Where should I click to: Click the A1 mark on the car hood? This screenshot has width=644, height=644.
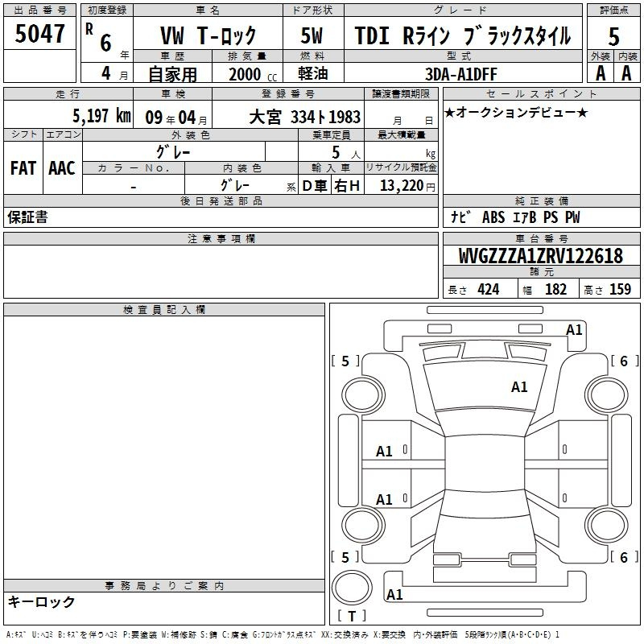[x=519, y=387]
